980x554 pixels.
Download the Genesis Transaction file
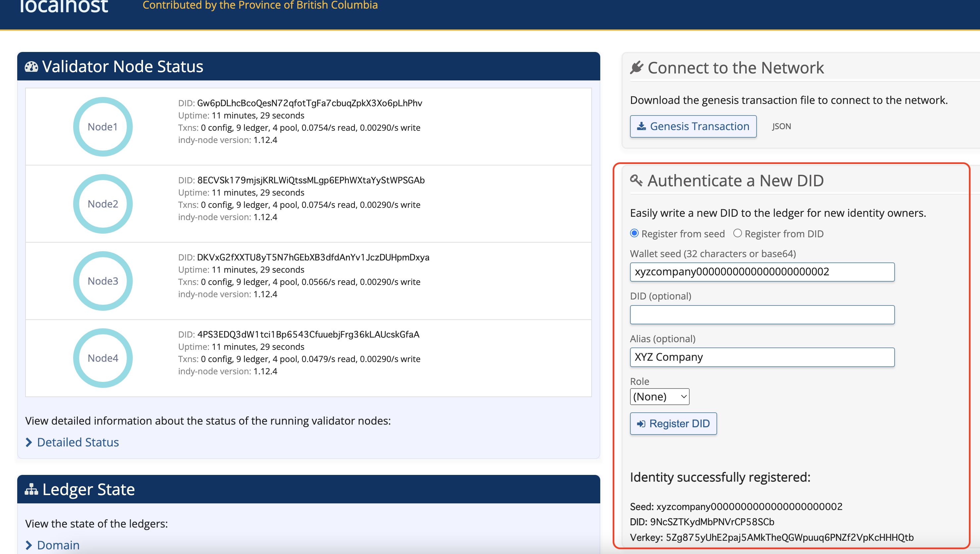tap(693, 126)
